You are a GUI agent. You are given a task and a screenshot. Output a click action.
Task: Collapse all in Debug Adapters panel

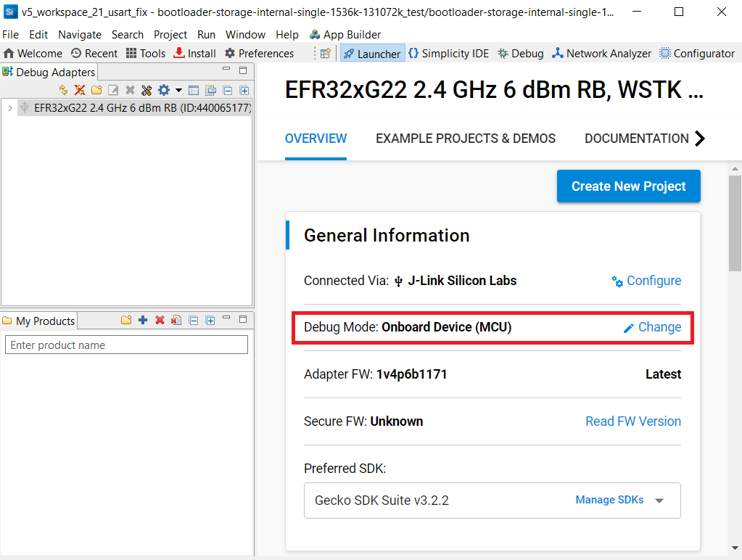coord(227,90)
